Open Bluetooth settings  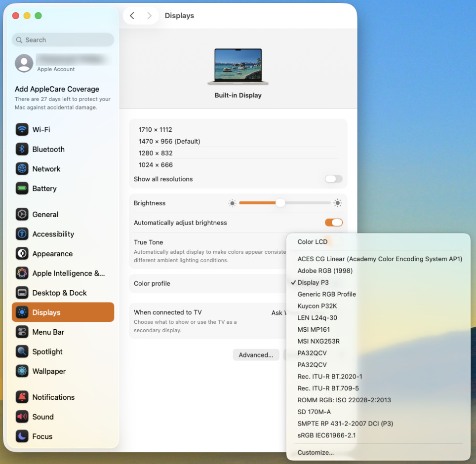[x=48, y=149]
